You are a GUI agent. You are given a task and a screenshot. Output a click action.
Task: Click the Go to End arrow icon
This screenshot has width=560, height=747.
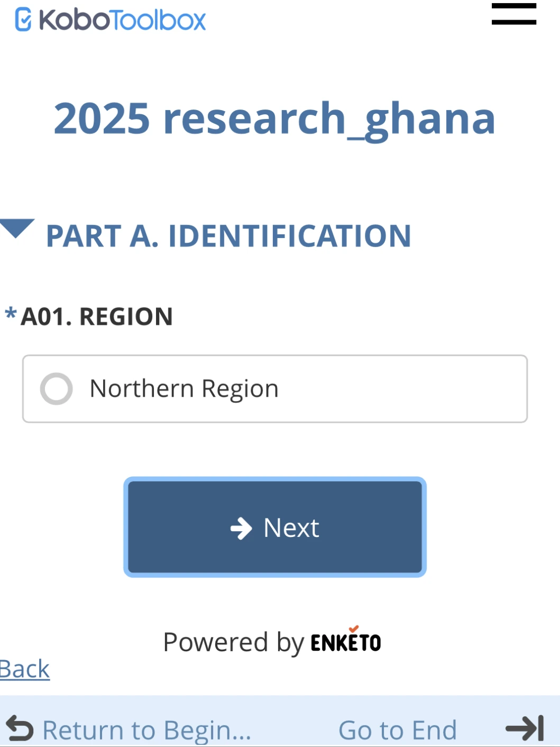pos(525,728)
